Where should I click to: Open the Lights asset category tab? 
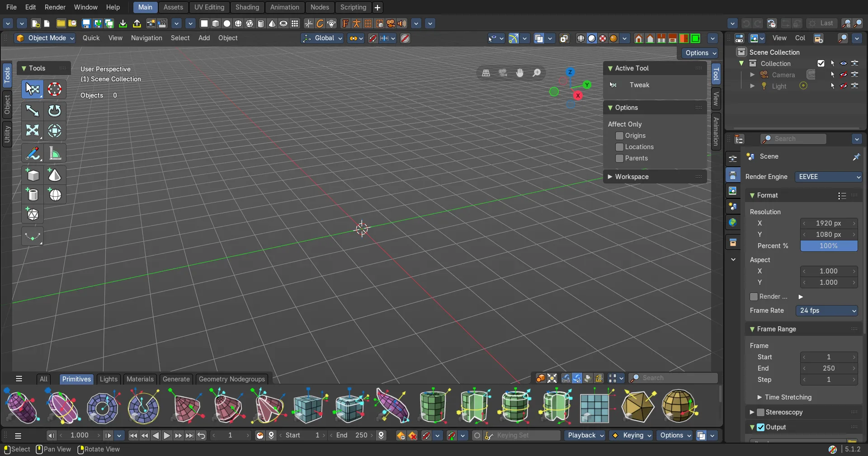coord(108,379)
